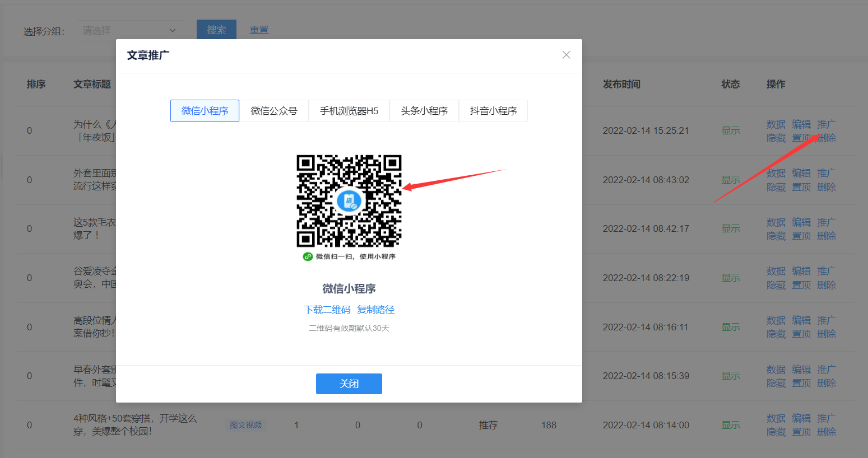Click the 文章标题 column header
This screenshot has width=868, height=458.
[x=92, y=84]
